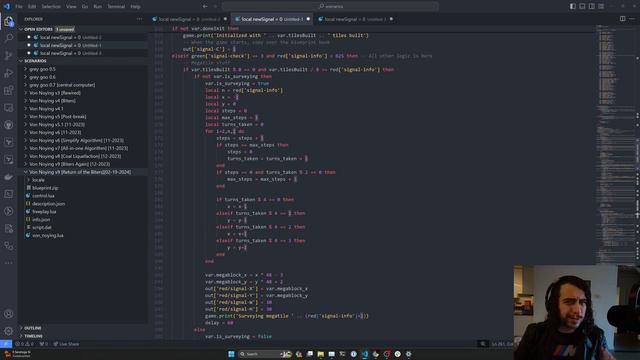Screen dimensions: 640x360
Task: Open the File menu
Action: click(x=19, y=7)
